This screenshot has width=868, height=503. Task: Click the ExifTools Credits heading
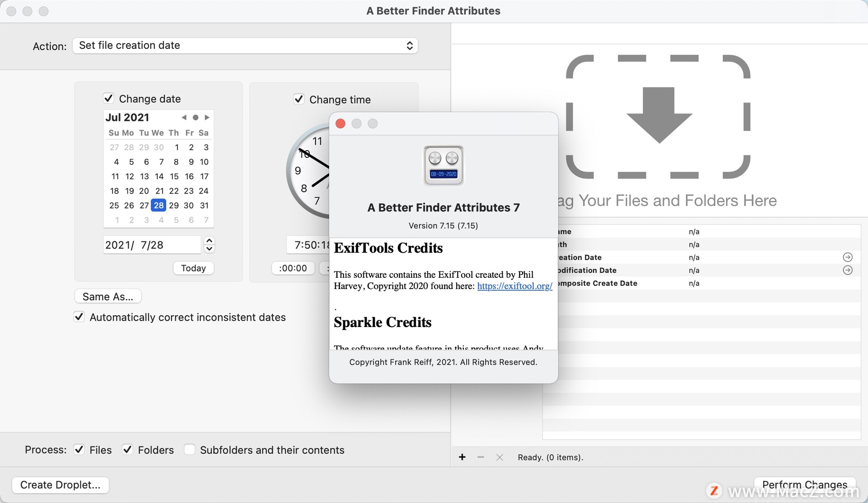(388, 248)
